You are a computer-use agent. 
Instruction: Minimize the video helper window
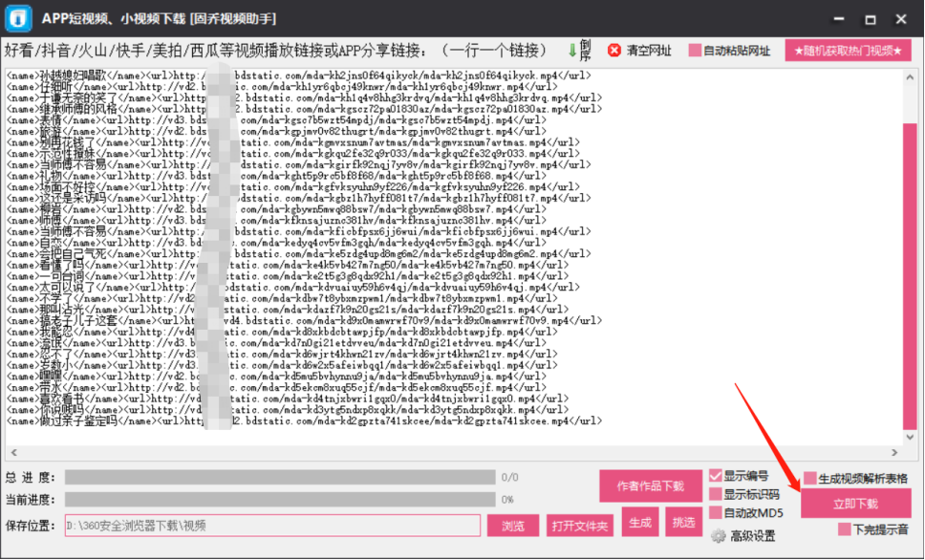tap(838, 19)
